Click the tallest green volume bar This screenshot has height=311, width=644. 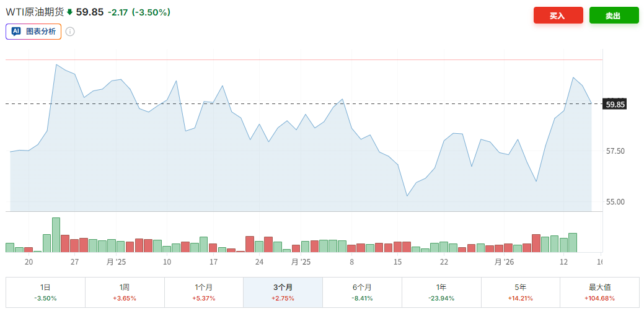tap(56, 235)
